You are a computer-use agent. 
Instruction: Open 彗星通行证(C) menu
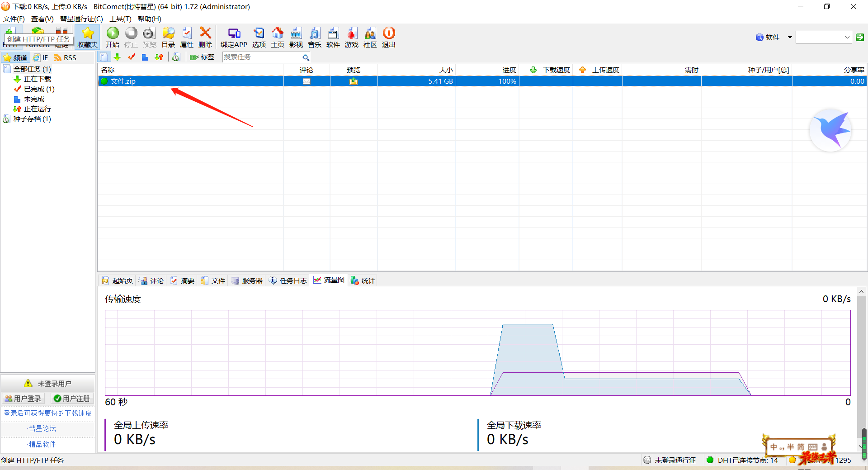(x=81, y=19)
